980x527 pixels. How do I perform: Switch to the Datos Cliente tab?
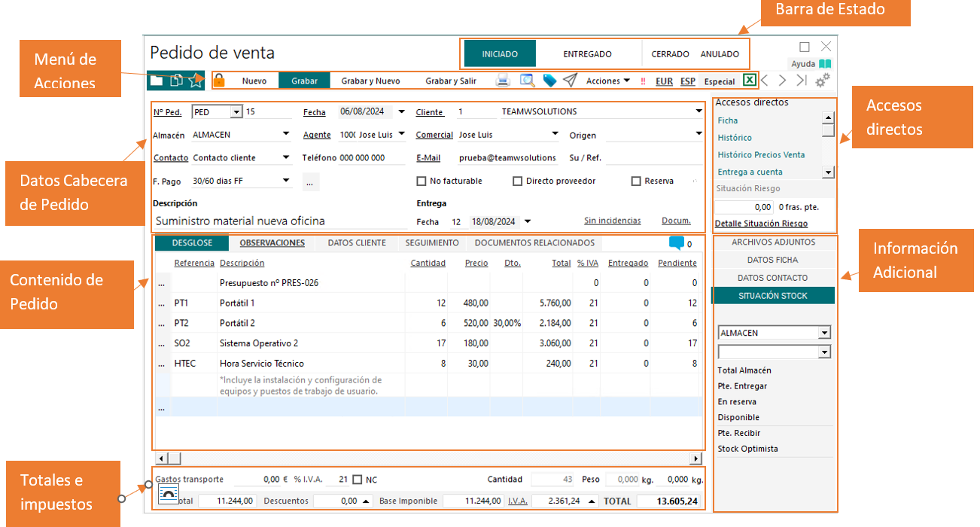click(357, 243)
